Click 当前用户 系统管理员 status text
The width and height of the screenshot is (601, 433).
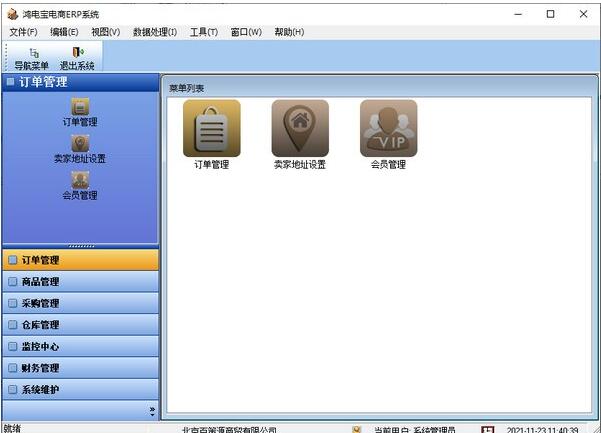pyautogui.click(x=414, y=430)
